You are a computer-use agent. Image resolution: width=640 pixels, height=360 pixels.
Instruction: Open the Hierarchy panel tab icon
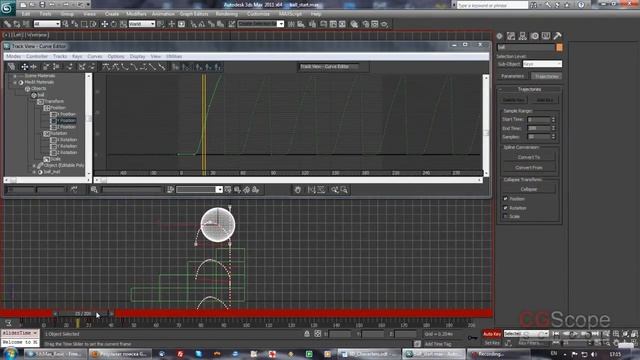coord(522,36)
